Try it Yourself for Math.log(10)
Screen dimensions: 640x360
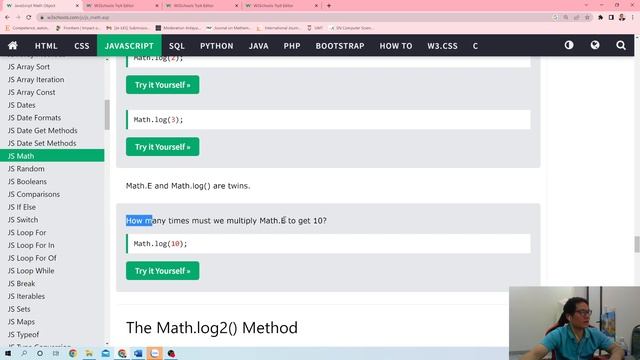click(162, 271)
